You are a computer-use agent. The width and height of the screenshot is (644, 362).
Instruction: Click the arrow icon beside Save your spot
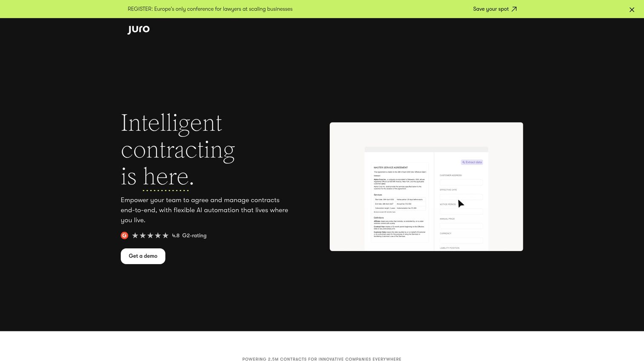point(514,9)
